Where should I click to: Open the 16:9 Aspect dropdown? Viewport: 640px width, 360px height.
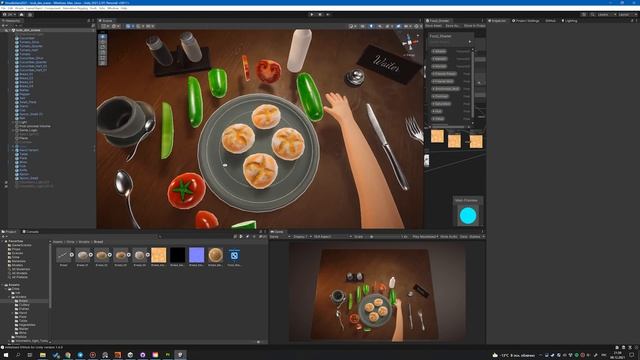332,237
